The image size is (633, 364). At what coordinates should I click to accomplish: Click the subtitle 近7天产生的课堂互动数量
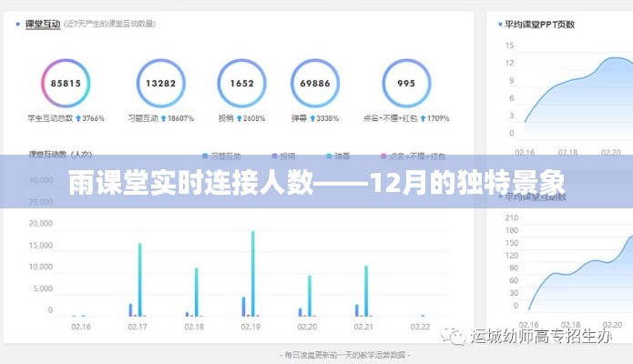pyautogui.click(x=109, y=24)
